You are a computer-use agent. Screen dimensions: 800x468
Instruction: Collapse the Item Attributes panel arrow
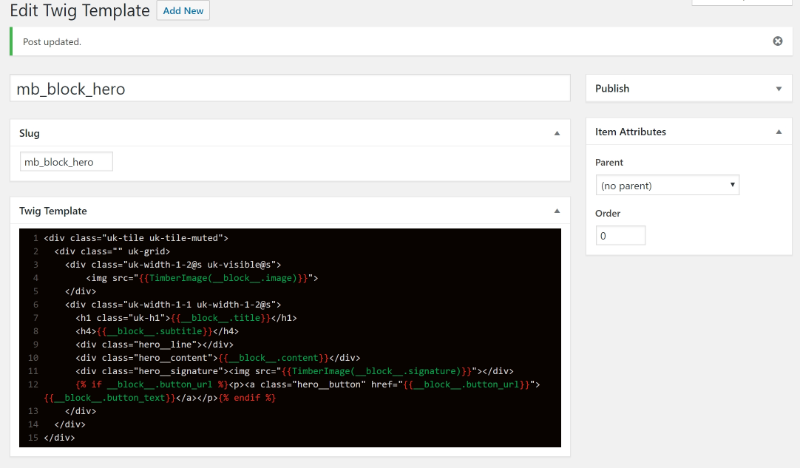pos(779,132)
